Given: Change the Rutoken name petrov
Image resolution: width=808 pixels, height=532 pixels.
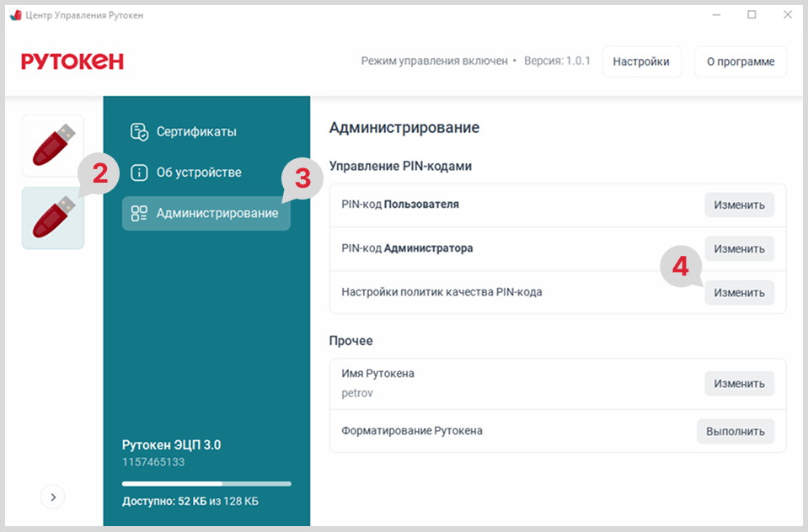Looking at the screenshot, I should tap(739, 383).
